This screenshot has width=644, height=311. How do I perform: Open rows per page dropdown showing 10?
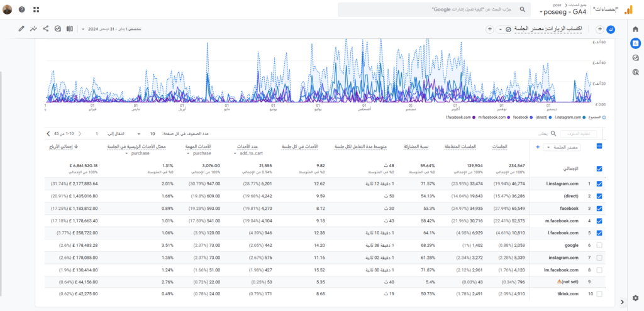[145, 134]
